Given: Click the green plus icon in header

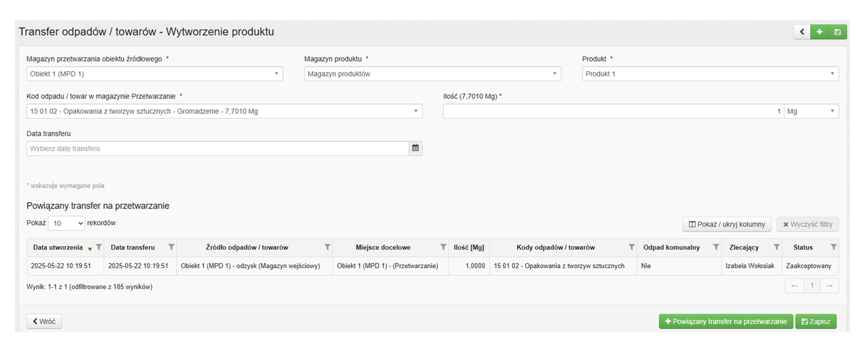Looking at the screenshot, I should coord(819,32).
